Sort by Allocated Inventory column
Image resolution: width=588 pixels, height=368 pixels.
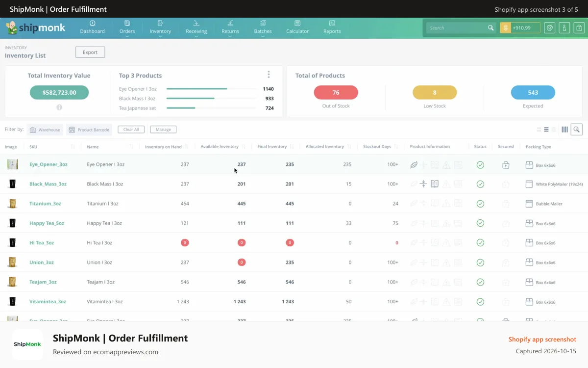pos(350,147)
